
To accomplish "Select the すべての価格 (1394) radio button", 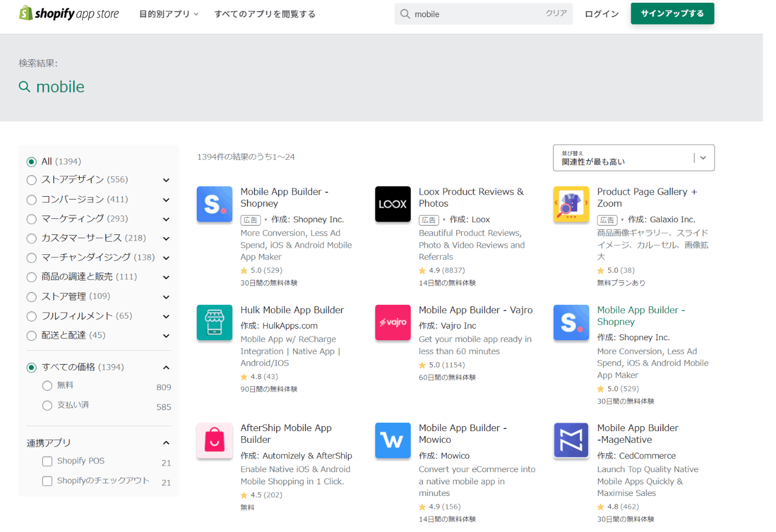I will (32, 367).
